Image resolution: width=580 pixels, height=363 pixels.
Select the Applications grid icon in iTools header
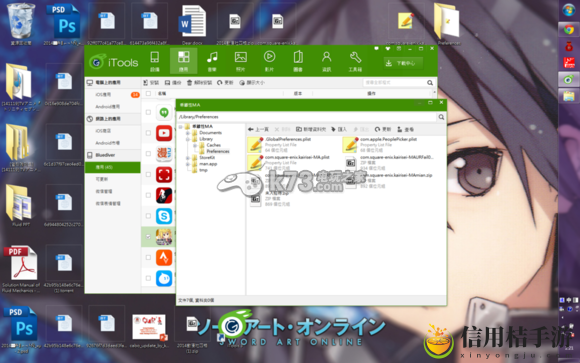(x=183, y=61)
